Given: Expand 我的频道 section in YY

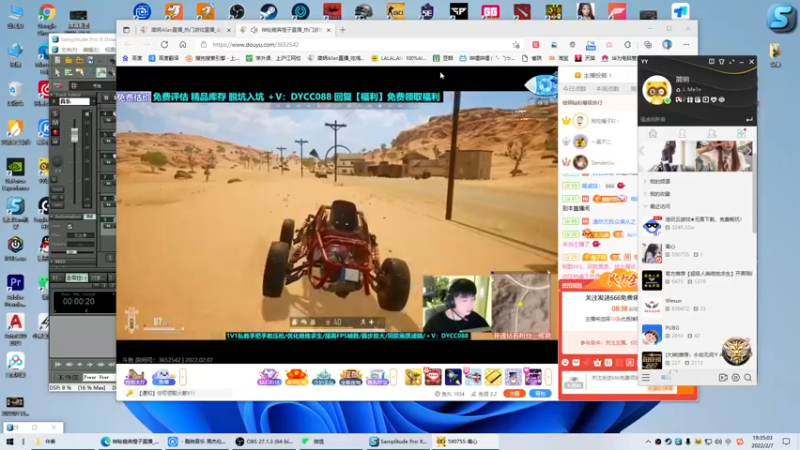Looking at the screenshot, I should coord(658,182).
